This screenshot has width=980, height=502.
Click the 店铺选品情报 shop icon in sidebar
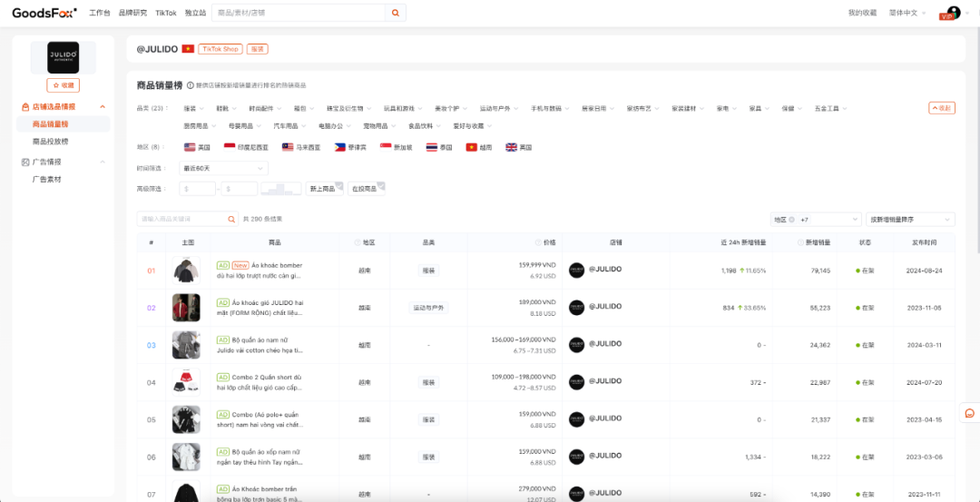tap(25, 107)
